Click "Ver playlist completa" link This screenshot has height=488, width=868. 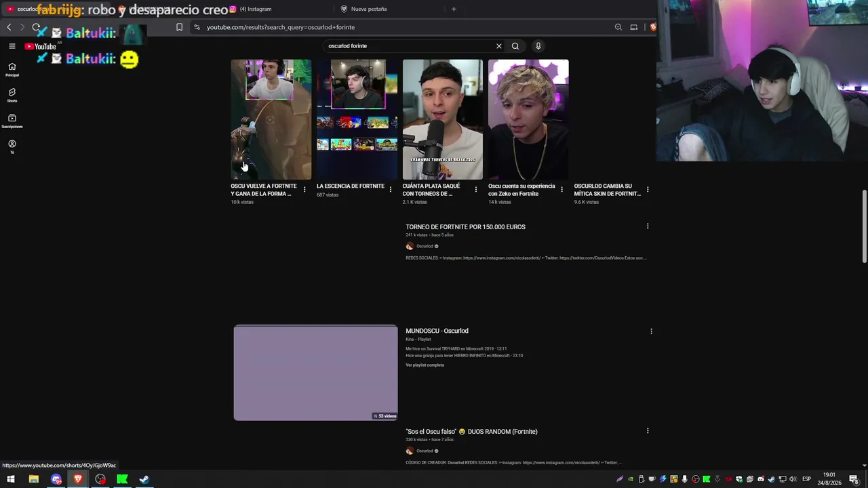(x=425, y=365)
